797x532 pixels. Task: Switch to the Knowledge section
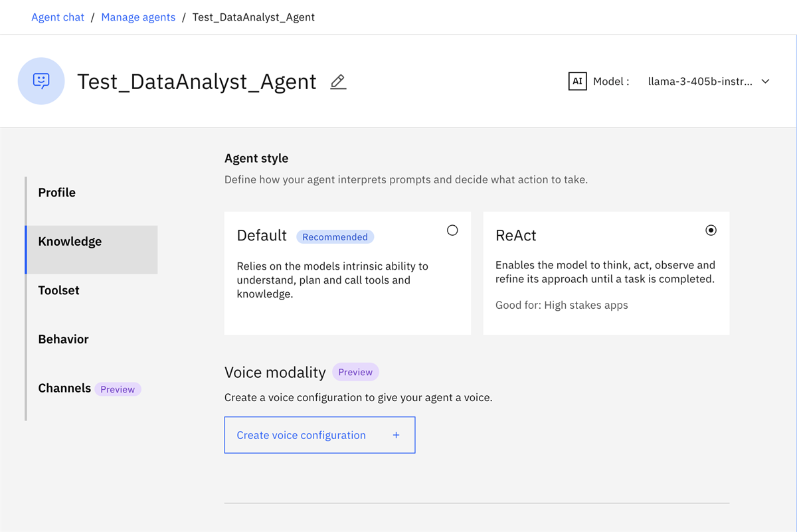[x=70, y=242]
